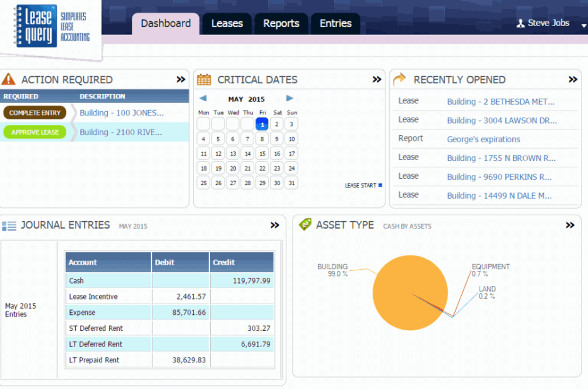Open George's expirations report

(x=484, y=139)
